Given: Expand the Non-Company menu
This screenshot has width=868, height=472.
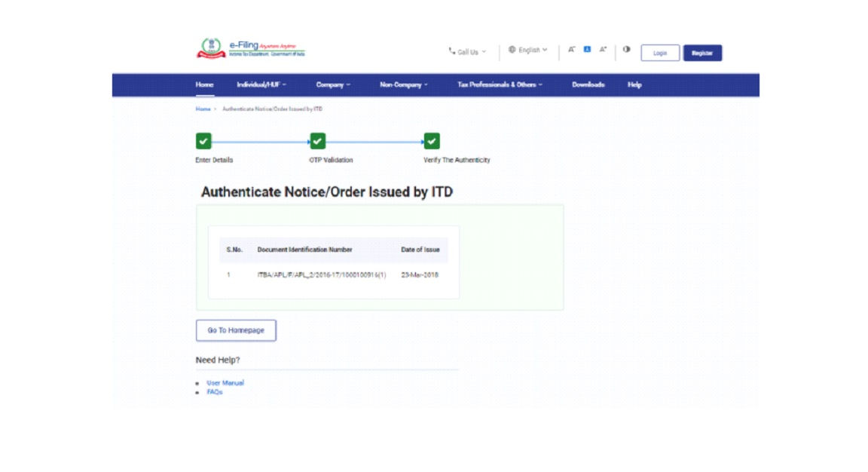Looking at the screenshot, I should [x=404, y=84].
